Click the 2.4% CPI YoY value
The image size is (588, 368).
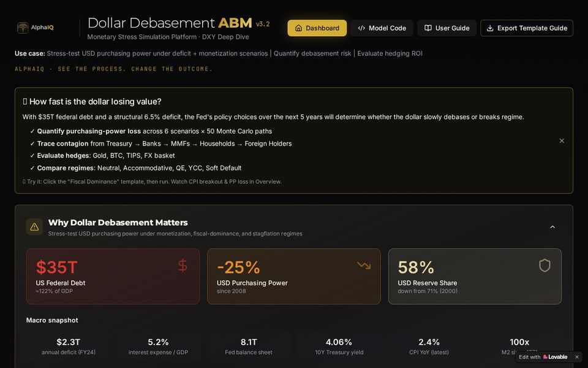pos(429,342)
